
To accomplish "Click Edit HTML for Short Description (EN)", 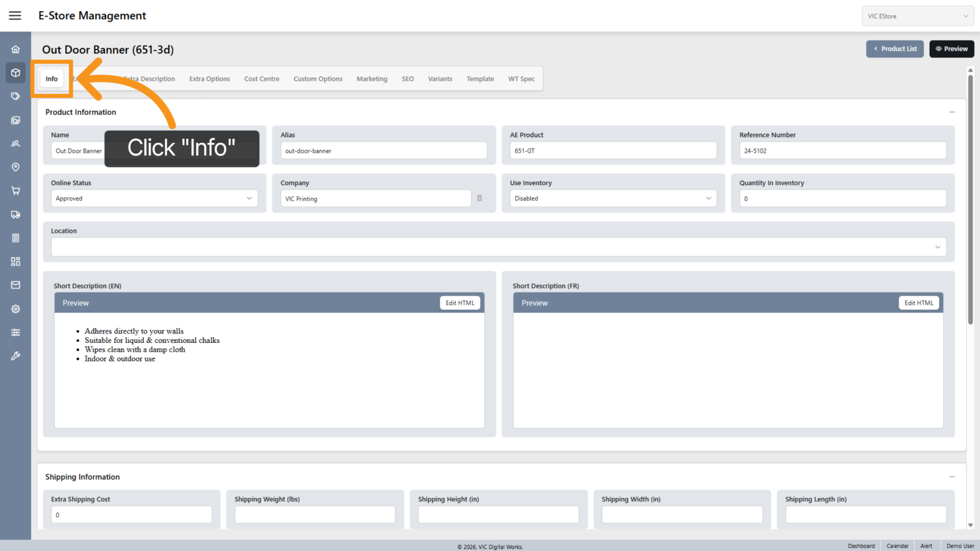I will pyautogui.click(x=460, y=303).
